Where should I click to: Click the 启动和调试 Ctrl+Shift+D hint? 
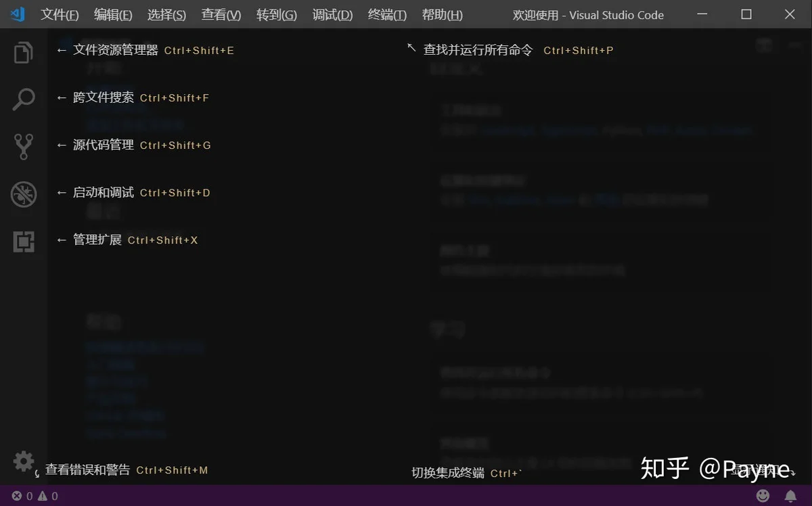pos(133,192)
